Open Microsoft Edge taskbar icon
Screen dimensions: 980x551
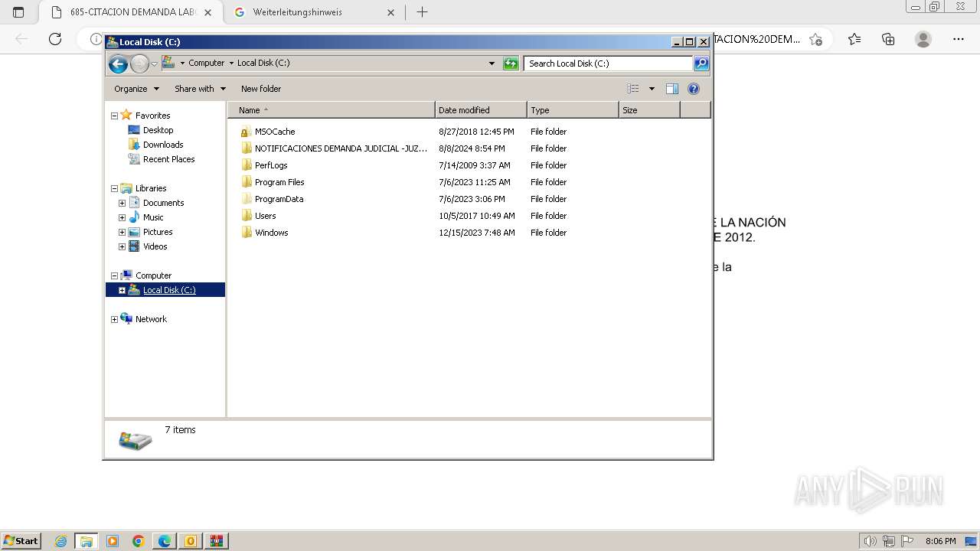coord(165,541)
